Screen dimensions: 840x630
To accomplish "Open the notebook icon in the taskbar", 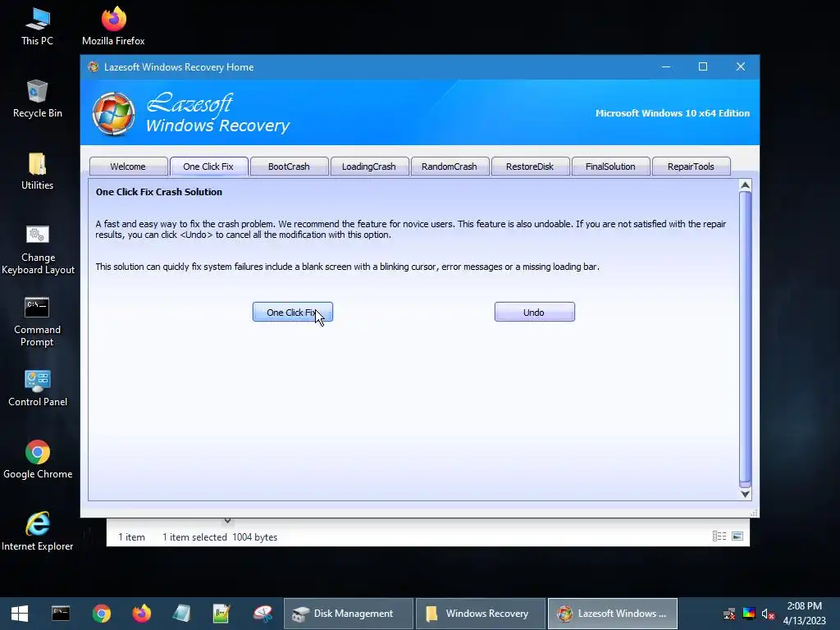I will click(181, 614).
